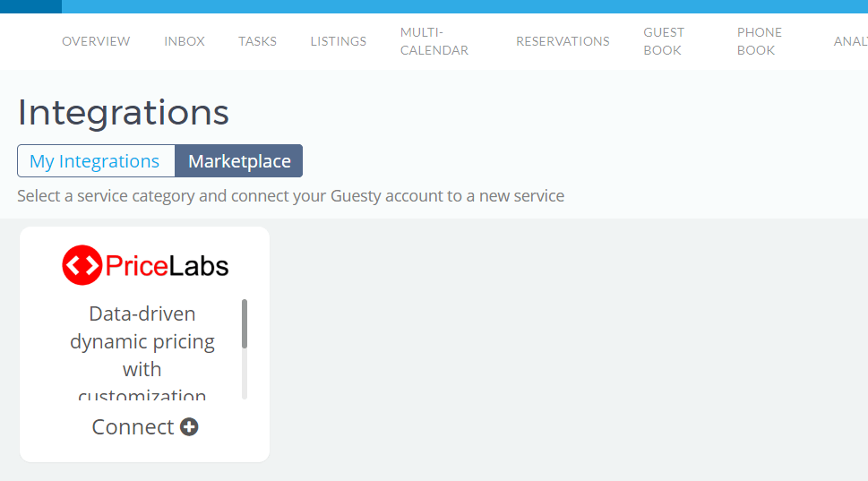The width and height of the screenshot is (868, 481).
Task: Switch to the My Integrations tab
Action: 95,161
